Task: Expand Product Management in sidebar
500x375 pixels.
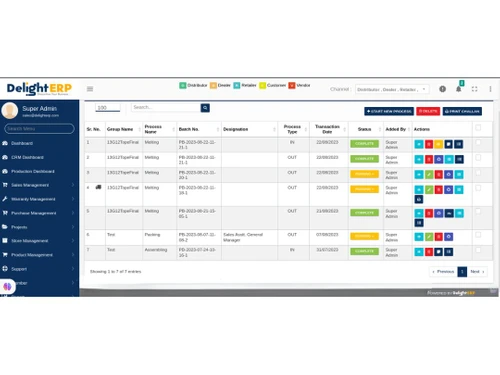Action: 39,255
